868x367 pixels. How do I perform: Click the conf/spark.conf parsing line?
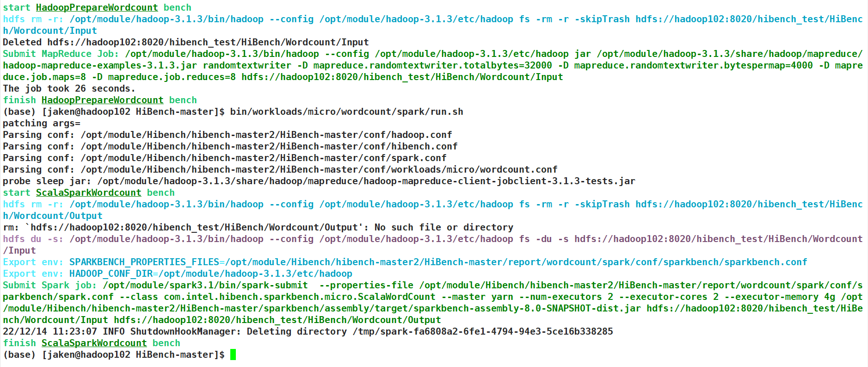225,158
